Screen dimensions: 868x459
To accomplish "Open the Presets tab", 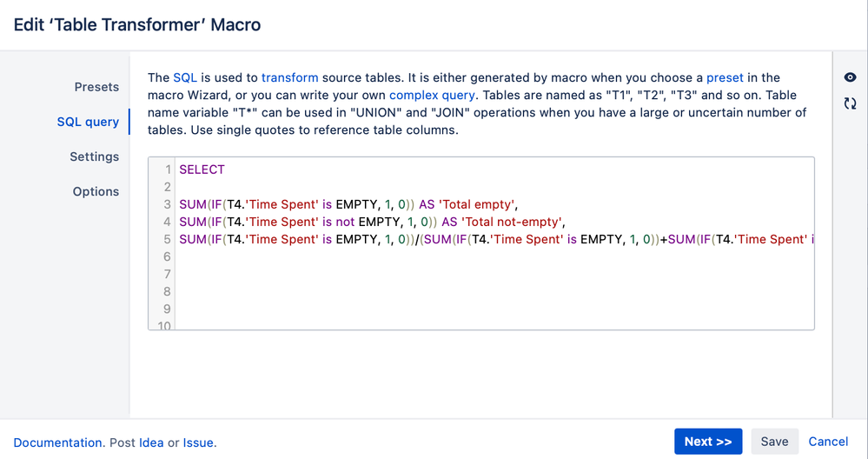I will click(96, 87).
